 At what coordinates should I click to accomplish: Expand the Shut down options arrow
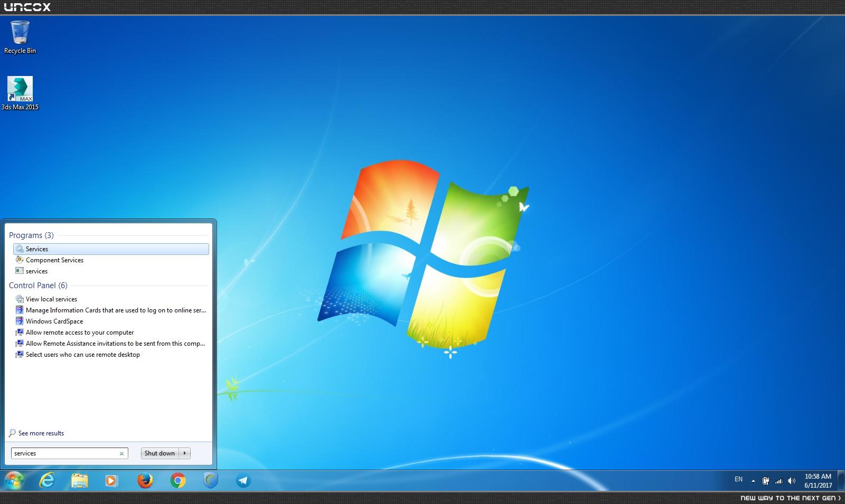[x=185, y=453]
